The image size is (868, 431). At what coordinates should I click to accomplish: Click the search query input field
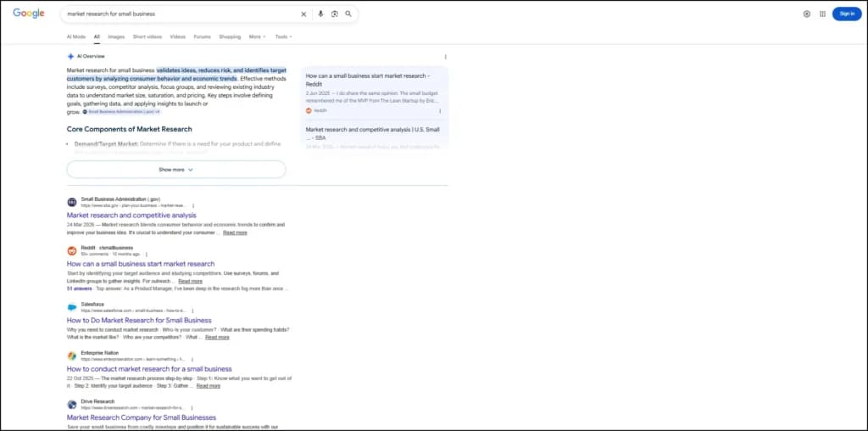pos(180,14)
